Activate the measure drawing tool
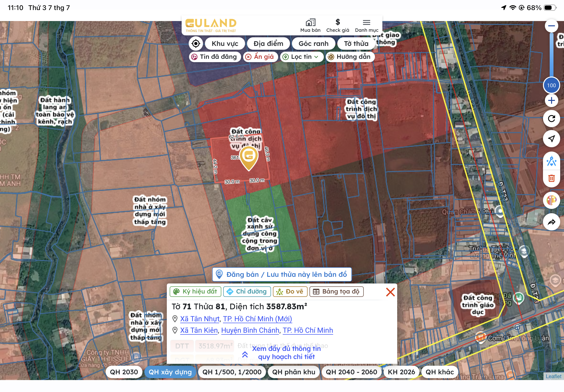This screenshot has height=392, width=564. [551, 161]
